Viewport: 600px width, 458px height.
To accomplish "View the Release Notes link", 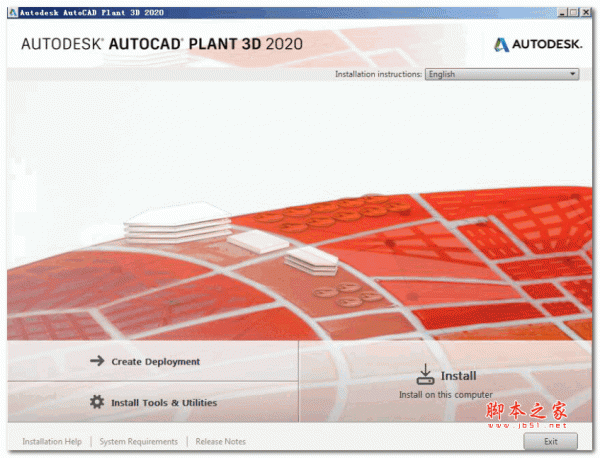I will [x=220, y=442].
